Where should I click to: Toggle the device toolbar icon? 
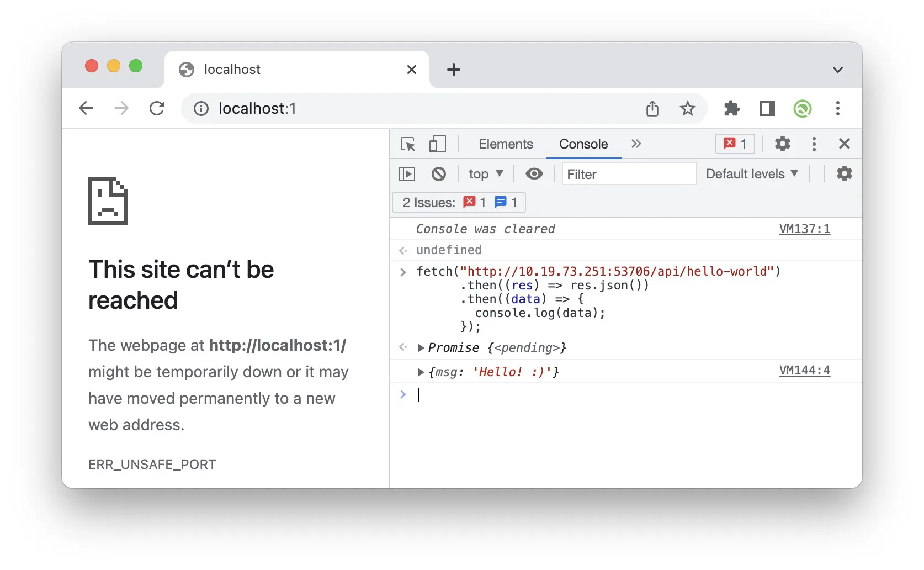click(x=437, y=144)
